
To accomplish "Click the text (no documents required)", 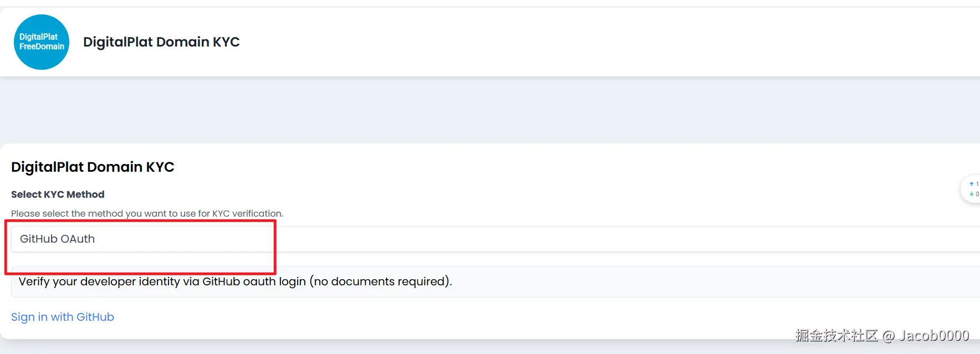I will (x=381, y=281).
